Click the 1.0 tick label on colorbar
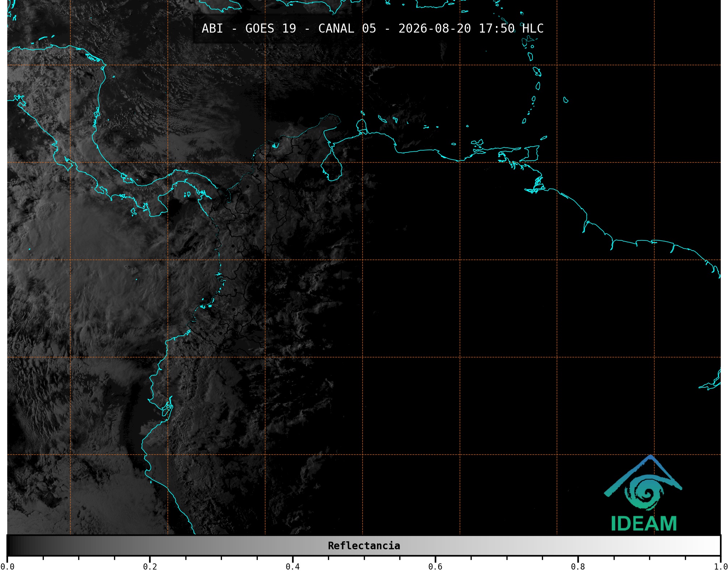Image resolution: width=728 pixels, height=571 pixels. coord(720,566)
